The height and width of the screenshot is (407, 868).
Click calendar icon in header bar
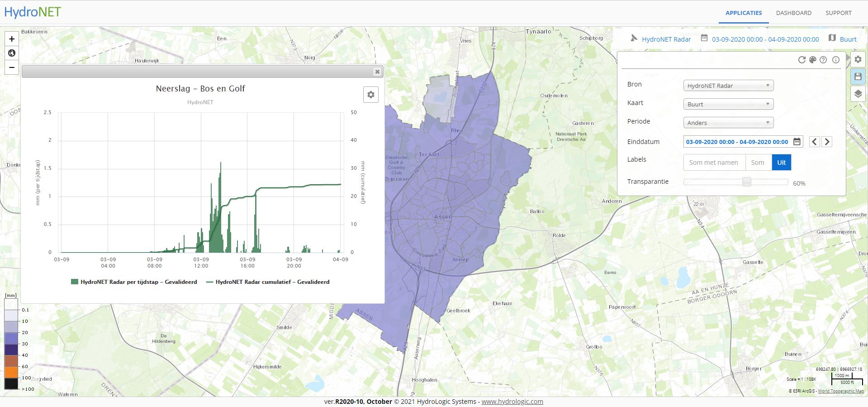(704, 38)
